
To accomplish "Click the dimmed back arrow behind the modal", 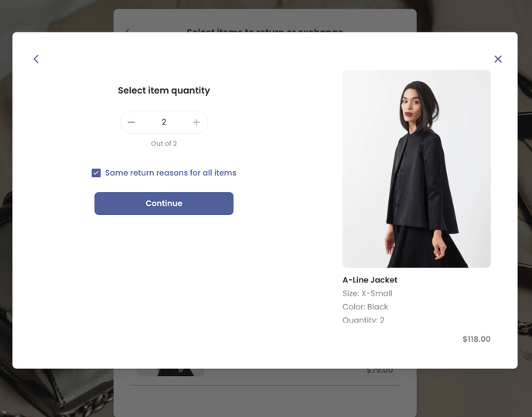I will coord(128,30).
